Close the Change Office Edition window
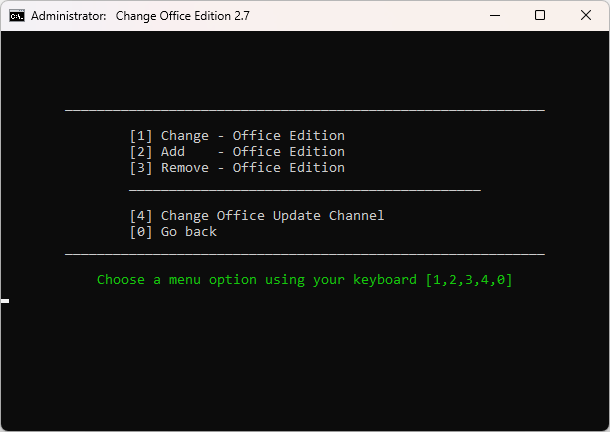The height and width of the screenshot is (432, 610). (586, 16)
